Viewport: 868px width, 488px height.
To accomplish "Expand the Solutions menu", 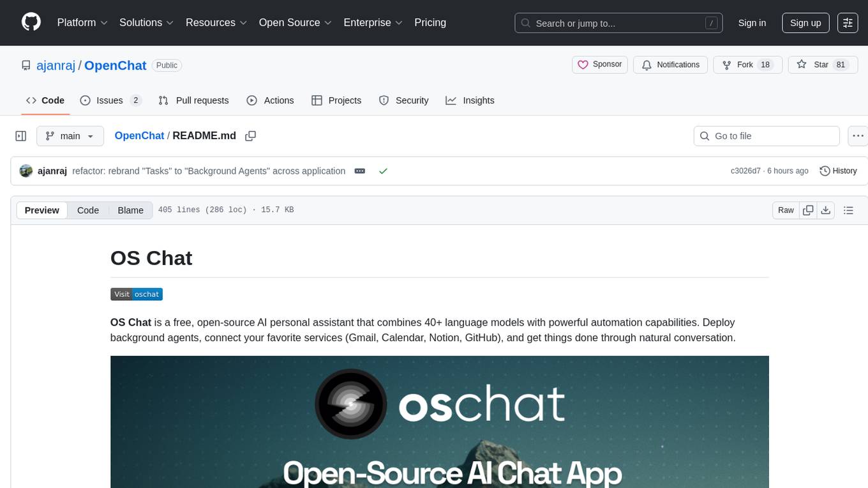I will (147, 22).
